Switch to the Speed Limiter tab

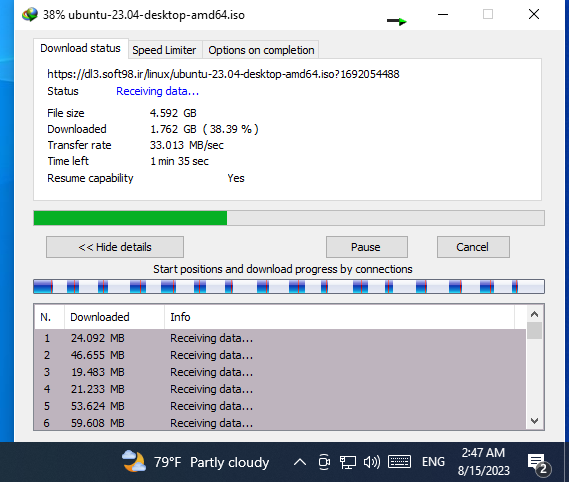pos(164,50)
